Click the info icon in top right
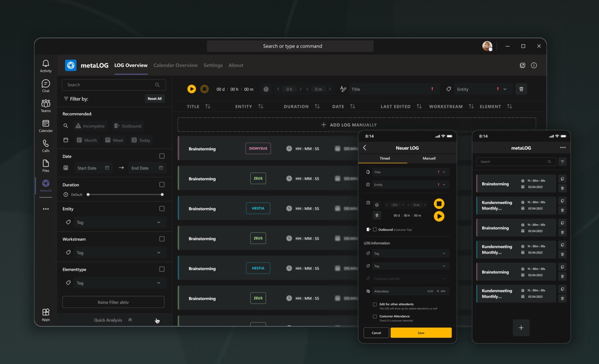Viewport: 599px width, 364px height. [x=533, y=66]
